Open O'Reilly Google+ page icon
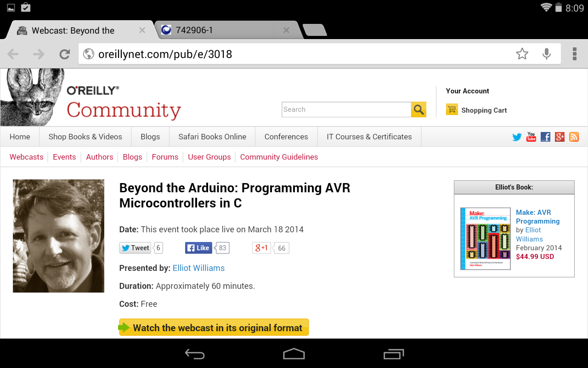The width and height of the screenshot is (588, 368). 560,137
